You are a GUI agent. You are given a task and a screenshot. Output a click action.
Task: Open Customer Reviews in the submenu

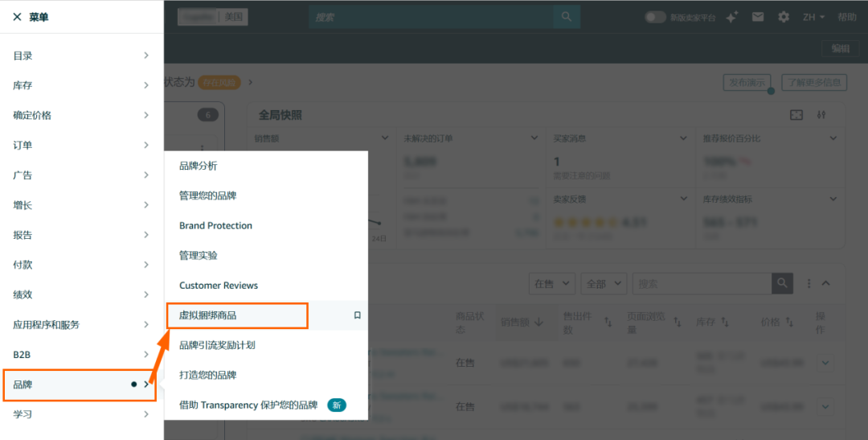pyautogui.click(x=219, y=286)
